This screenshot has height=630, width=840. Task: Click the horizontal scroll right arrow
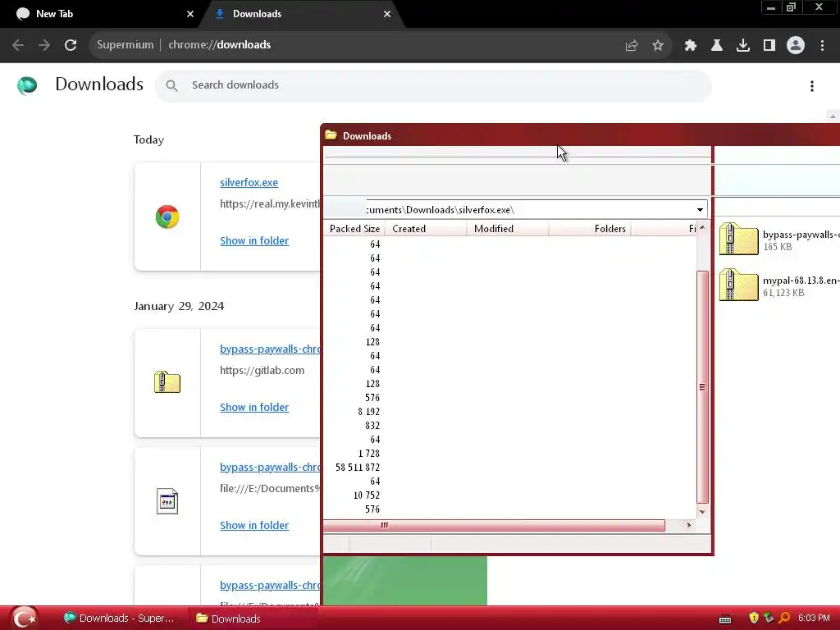click(689, 526)
